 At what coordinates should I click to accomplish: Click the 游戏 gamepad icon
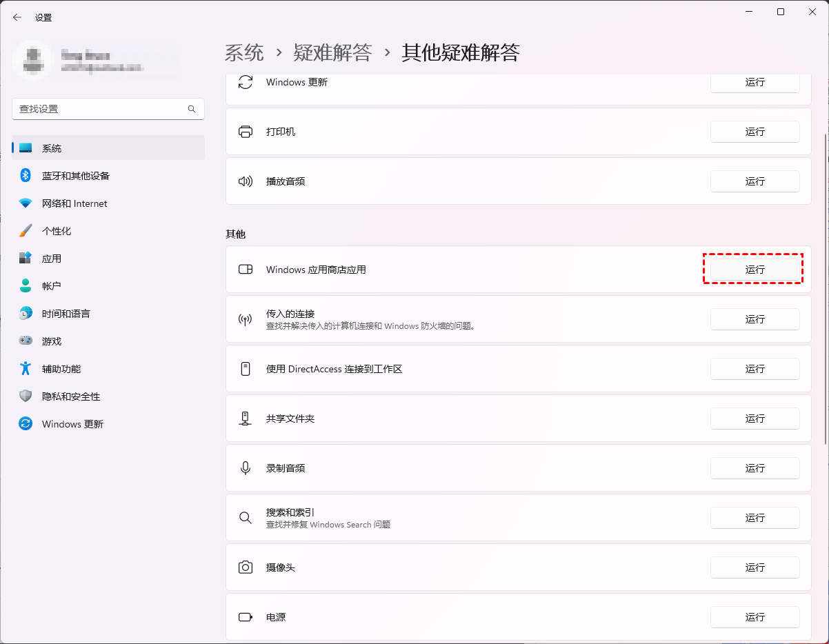(26, 341)
